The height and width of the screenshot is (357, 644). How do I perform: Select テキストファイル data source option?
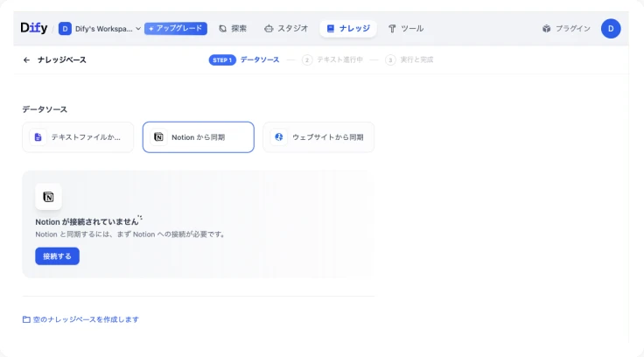coord(78,137)
